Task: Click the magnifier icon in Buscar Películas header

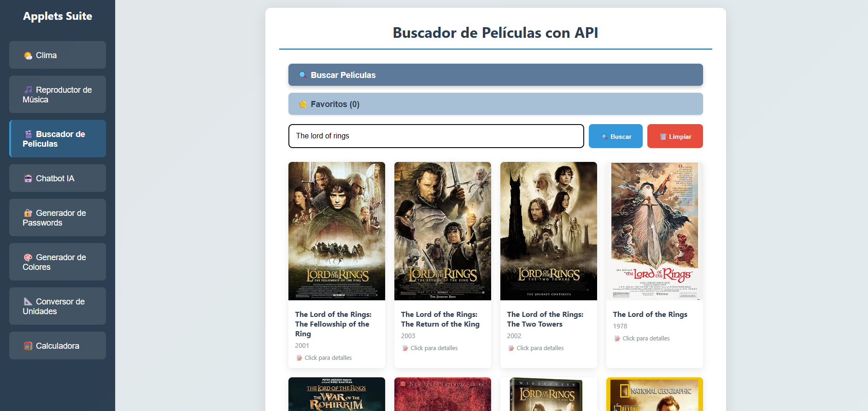Action: pyautogui.click(x=303, y=75)
